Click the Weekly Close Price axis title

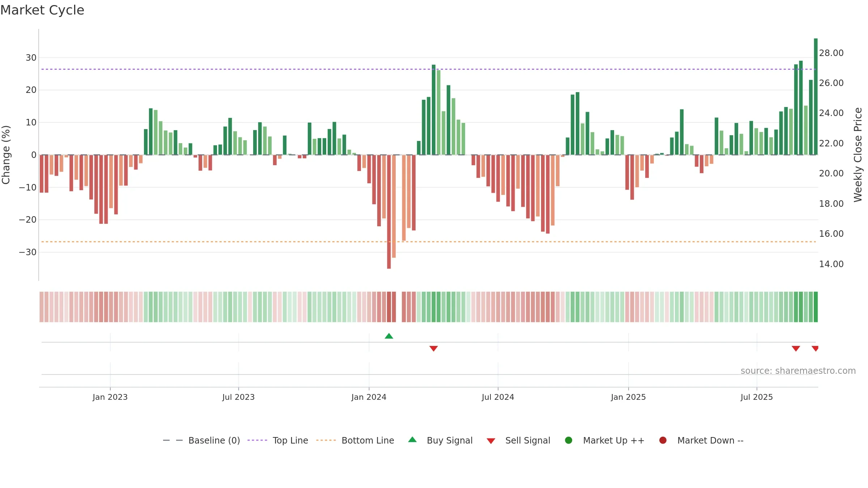[x=858, y=155]
